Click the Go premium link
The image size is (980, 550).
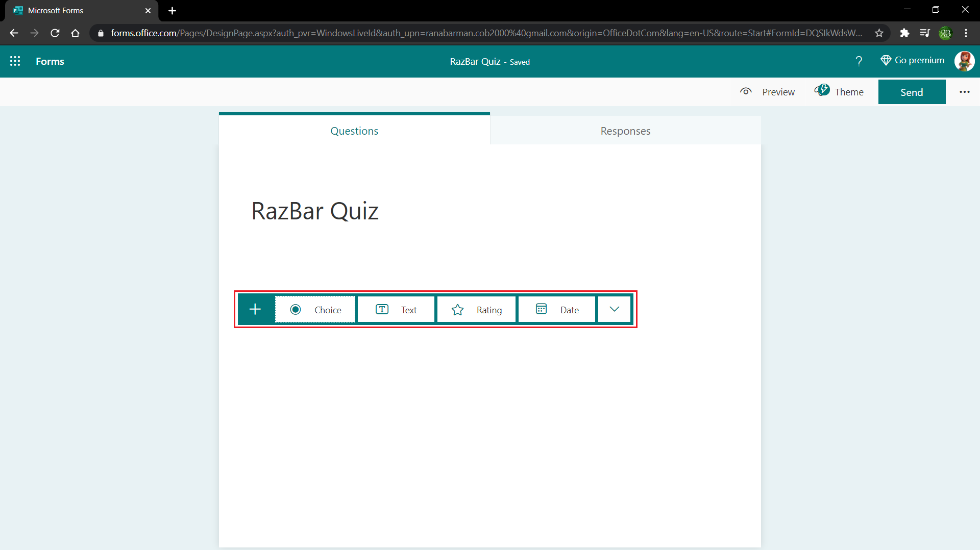(912, 60)
